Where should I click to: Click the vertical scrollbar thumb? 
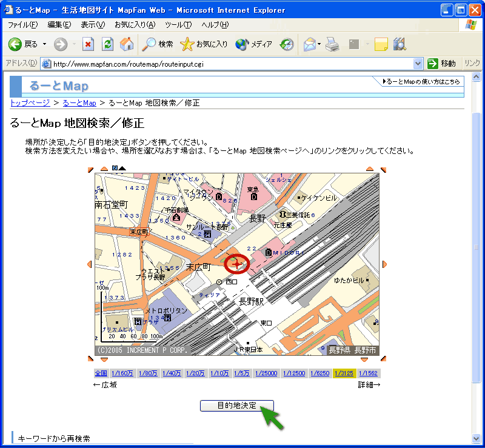click(476, 247)
